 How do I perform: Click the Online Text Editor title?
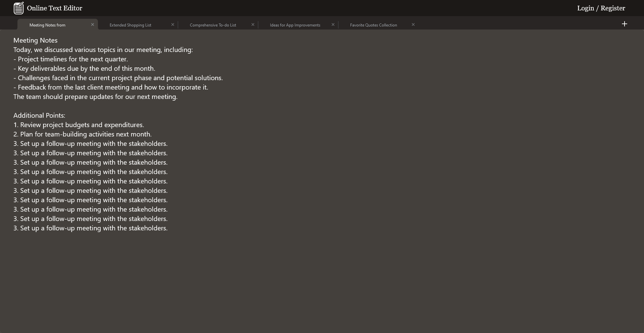click(x=55, y=8)
